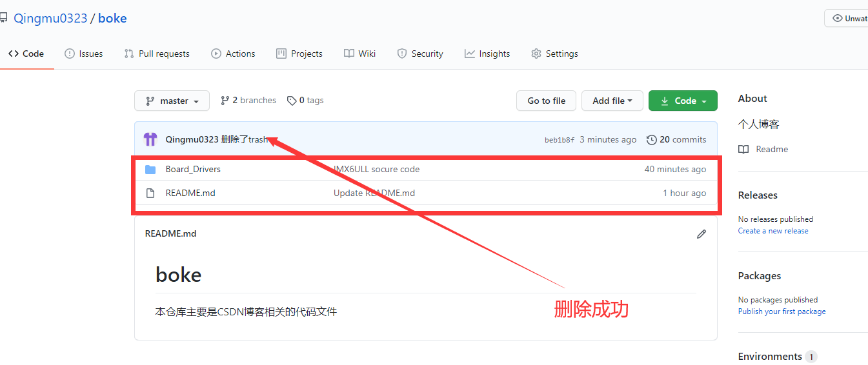Screen dimensions: 868x365
Task: Open the Add file dropdown
Action: point(612,101)
